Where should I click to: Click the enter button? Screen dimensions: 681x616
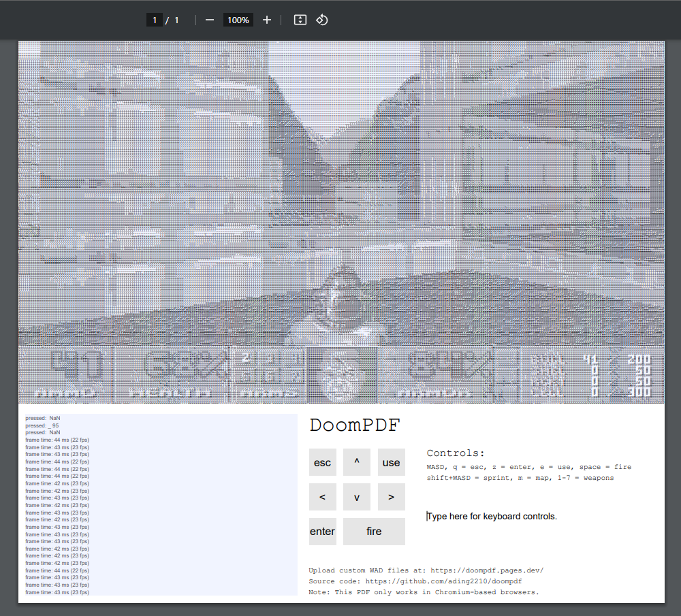coord(322,532)
